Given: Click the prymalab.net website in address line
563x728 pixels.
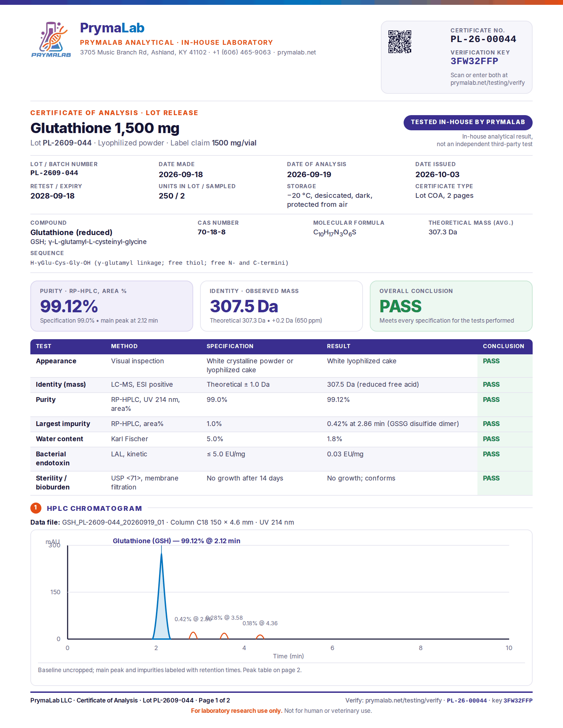Looking at the screenshot, I should (297, 52).
